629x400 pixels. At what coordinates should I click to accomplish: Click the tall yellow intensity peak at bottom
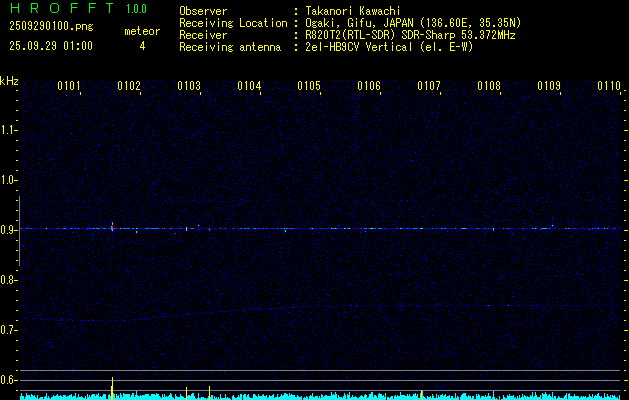(x=112, y=386)
